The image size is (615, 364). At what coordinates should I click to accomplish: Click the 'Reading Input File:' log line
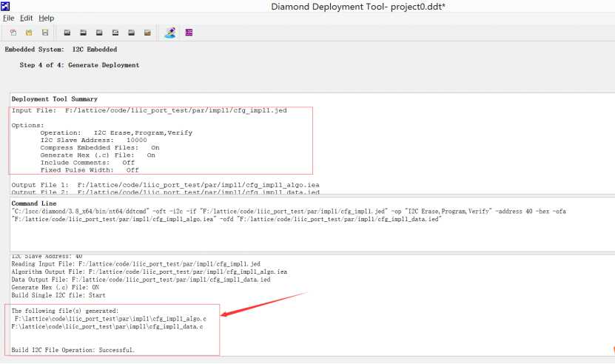coord(135,264)
